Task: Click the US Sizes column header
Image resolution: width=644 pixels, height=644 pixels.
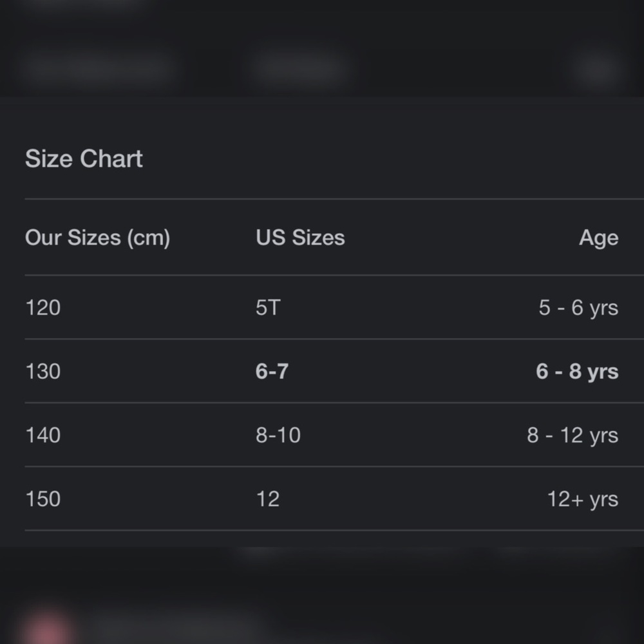Action: point(300,238)
